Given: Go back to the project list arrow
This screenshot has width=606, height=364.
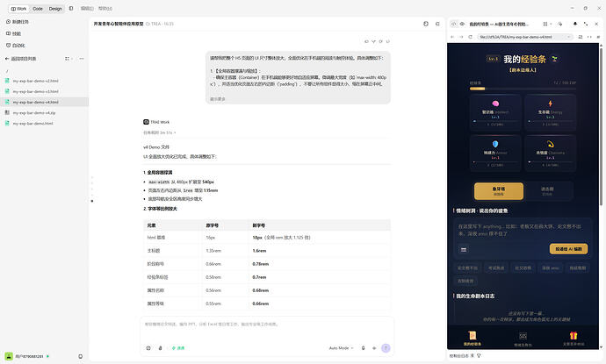Looking at the screenshot, I should click(6, 59).
